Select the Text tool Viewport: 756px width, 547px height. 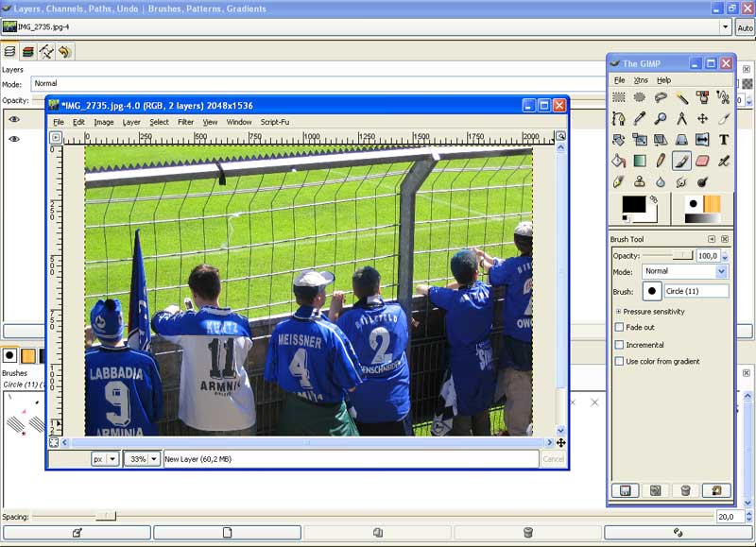(723, 140)
